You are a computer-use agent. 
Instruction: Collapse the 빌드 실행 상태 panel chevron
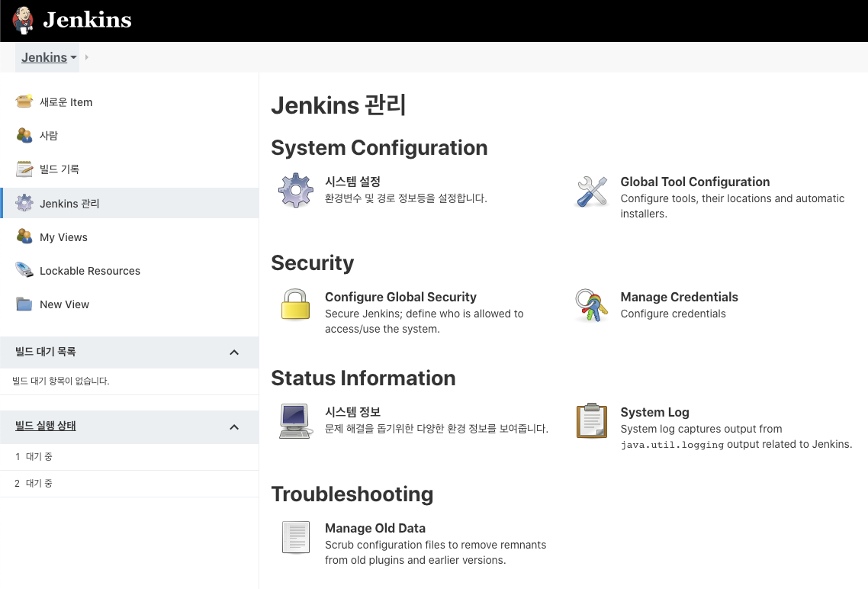coord(234,427)
